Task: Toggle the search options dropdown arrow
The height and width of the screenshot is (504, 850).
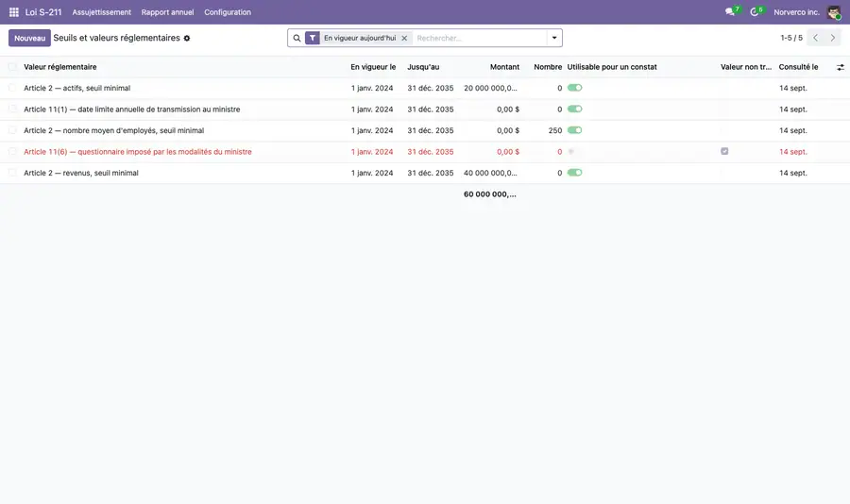Action: tap(554, 38)
